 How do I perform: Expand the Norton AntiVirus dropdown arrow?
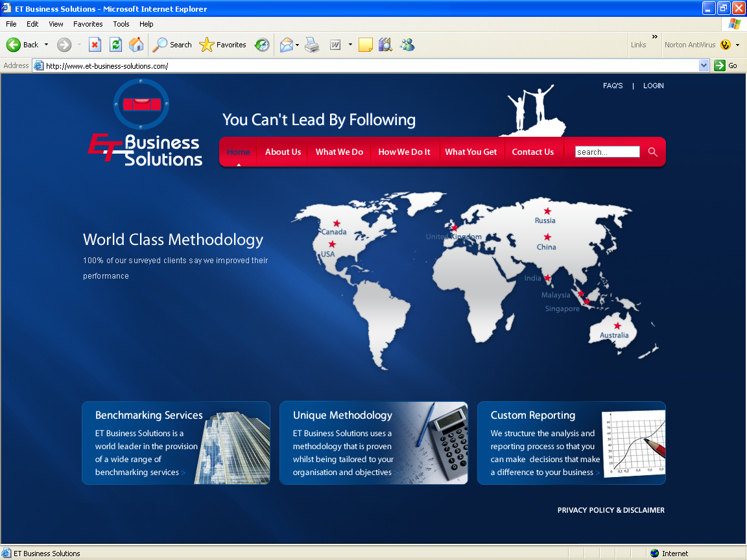(x=737, y=45)
